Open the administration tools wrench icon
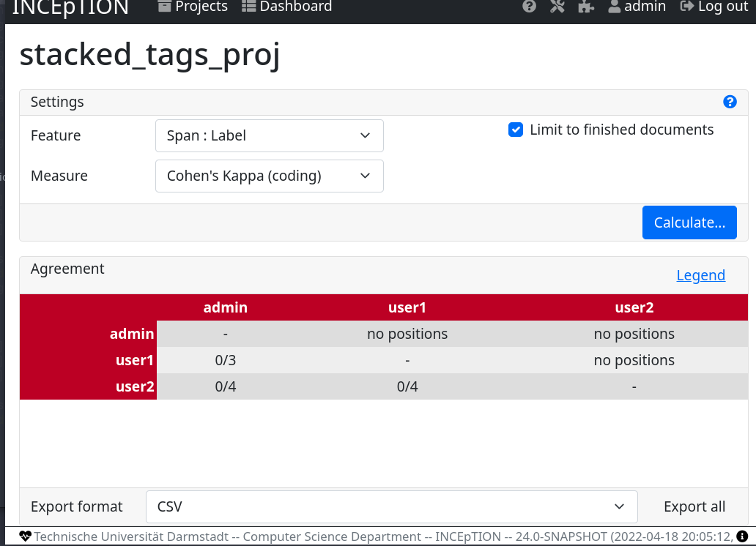The image size is (756, 546). [557, 7]
